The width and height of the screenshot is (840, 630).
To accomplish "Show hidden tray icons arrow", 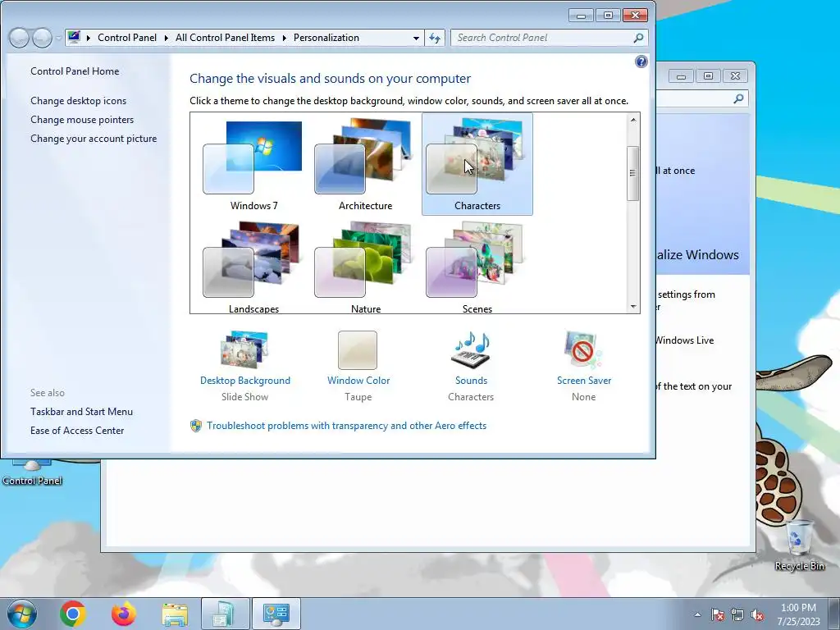I will coord(697,614).
